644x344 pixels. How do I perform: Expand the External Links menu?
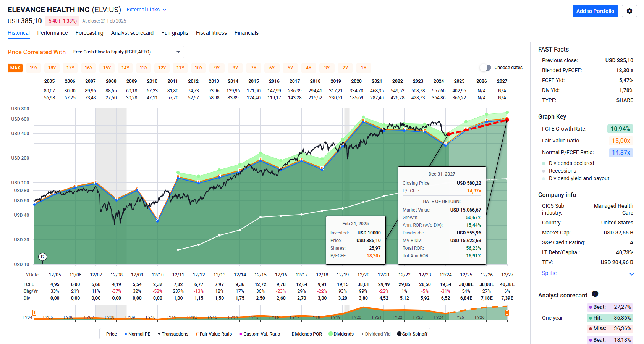point(146,10)
